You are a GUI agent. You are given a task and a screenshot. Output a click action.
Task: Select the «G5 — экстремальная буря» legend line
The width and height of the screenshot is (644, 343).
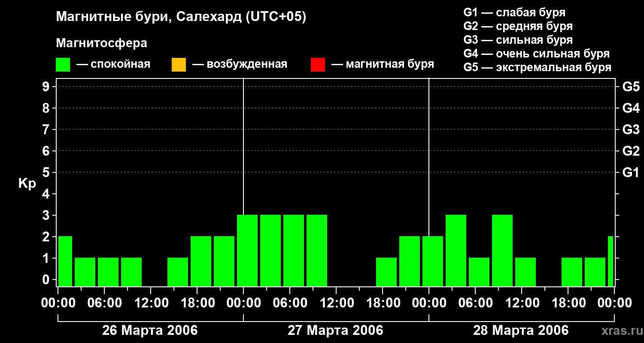coord(538,67)
